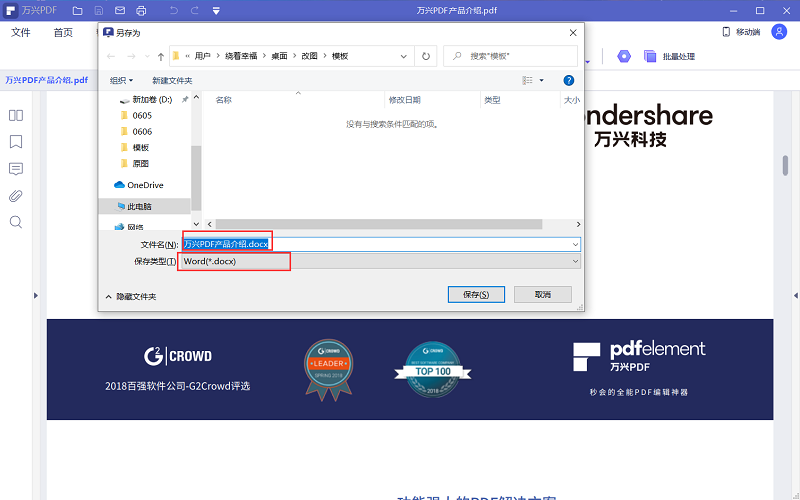Collapse folders with 隐藏文件夹
The height and width of the screenshot is (500, 800).
131,296
